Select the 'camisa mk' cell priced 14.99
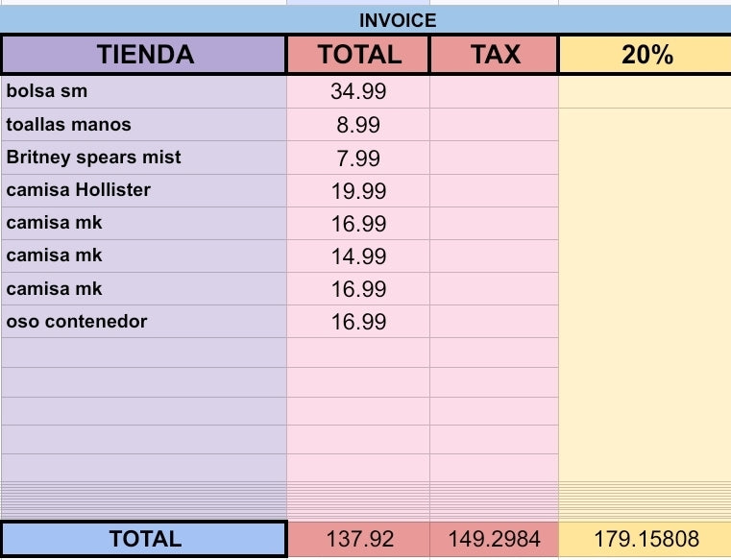Image resolution: width=731 pixels, height=560 pixels. point(144,256)
